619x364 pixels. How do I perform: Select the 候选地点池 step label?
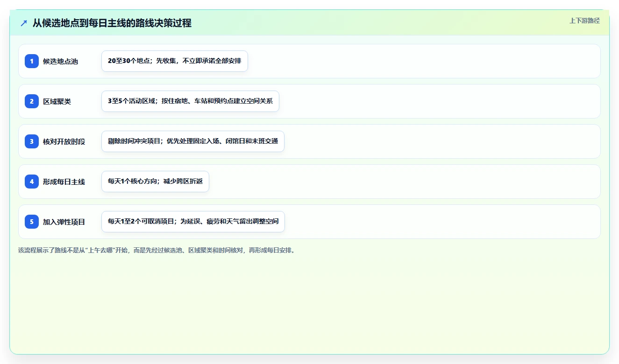point(61,62)
